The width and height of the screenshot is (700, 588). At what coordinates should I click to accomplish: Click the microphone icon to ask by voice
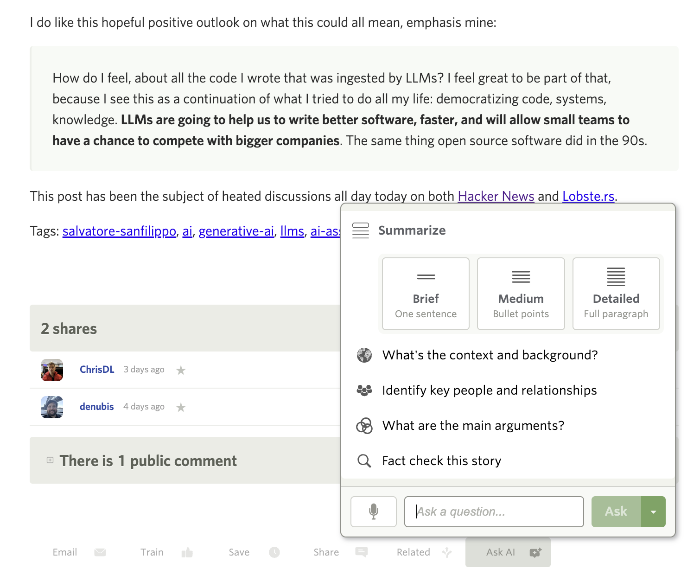(373, 511)
